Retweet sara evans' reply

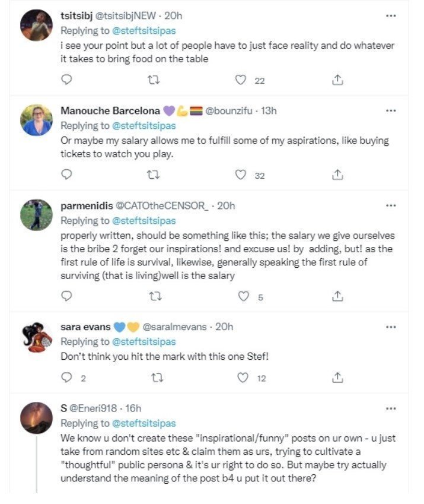point(157,378)
